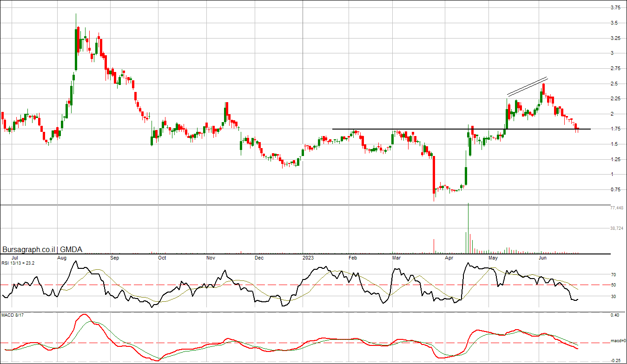
Task: Select the Oct month label
Action: pos(162,257)
